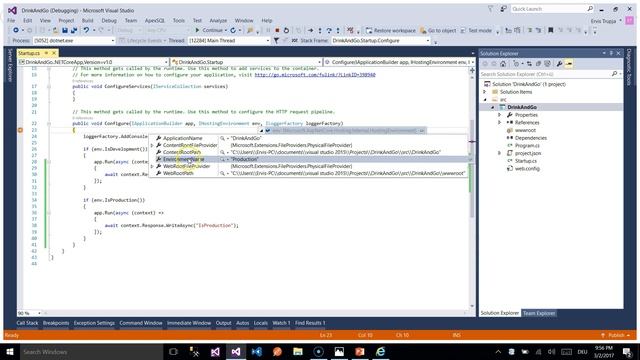Screen dimensions: 640x360
Task: Click the Test mode button
Action: (x=476, y=31)
